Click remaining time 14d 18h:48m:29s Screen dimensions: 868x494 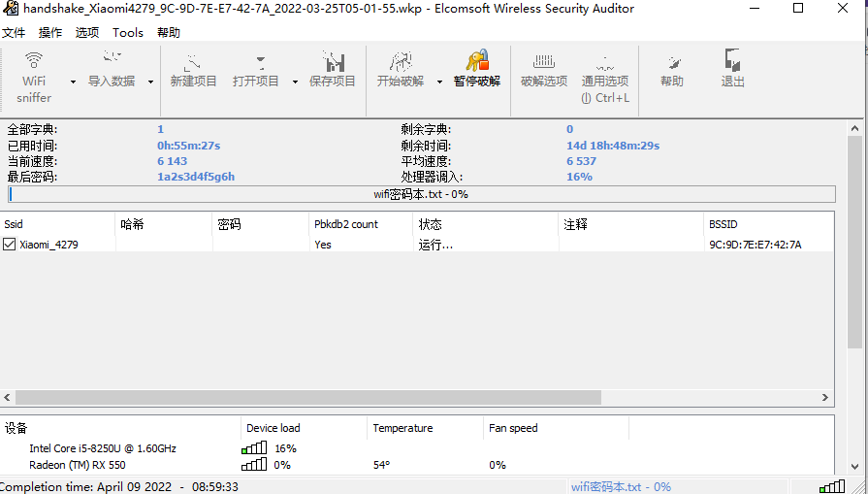(x=613, y=146)
